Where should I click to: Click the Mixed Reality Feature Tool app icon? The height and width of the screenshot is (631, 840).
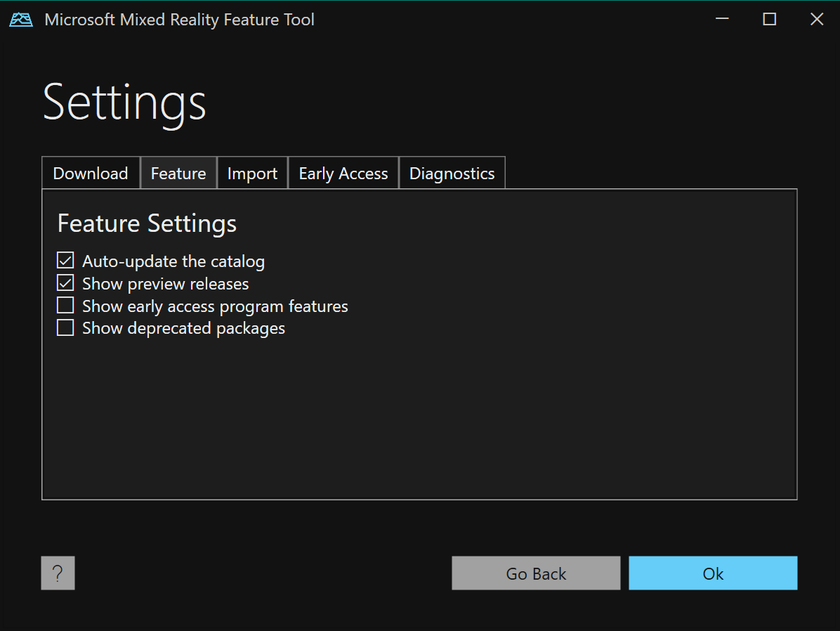21,20
